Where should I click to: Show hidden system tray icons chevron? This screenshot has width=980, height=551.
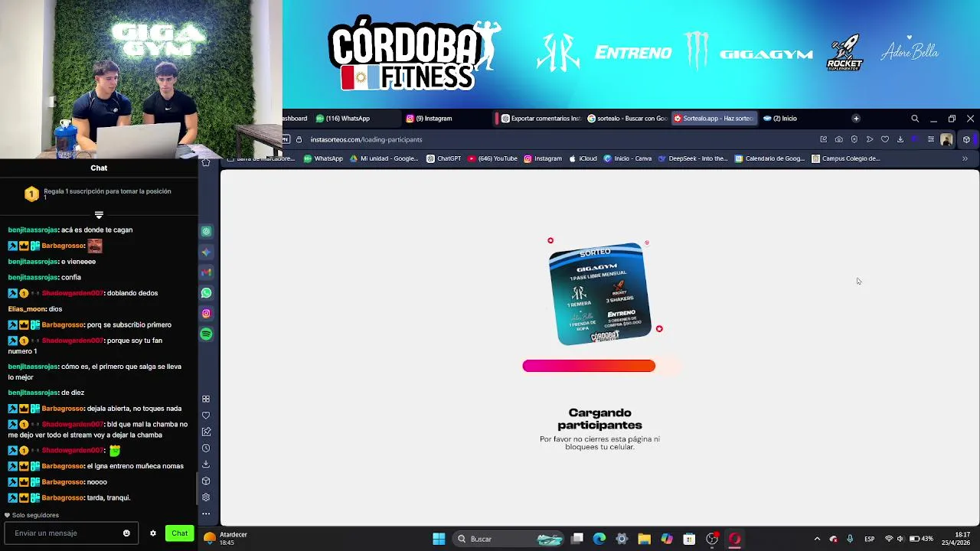point(817,539)
